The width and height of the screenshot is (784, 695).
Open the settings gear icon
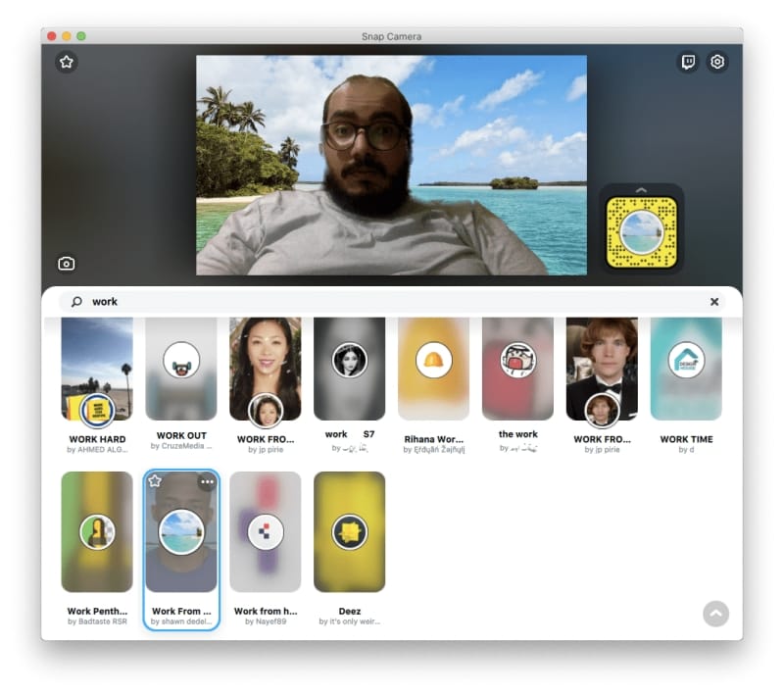click(717, 62)
